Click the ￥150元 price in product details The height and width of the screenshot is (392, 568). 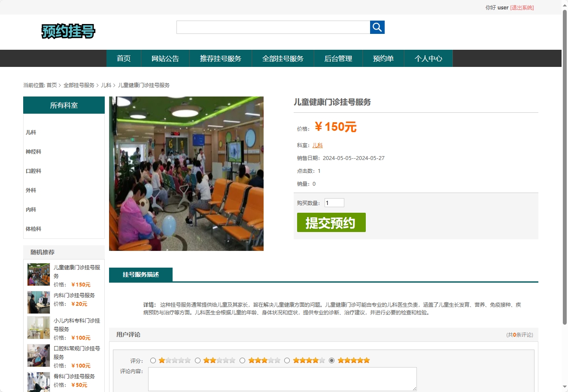click(x=335, y=127)
